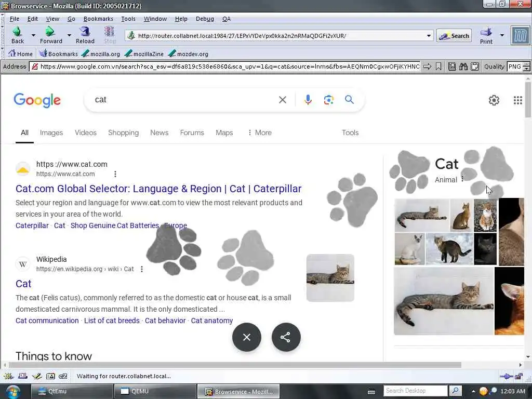Reload the current page

click(x=85, y=35)
